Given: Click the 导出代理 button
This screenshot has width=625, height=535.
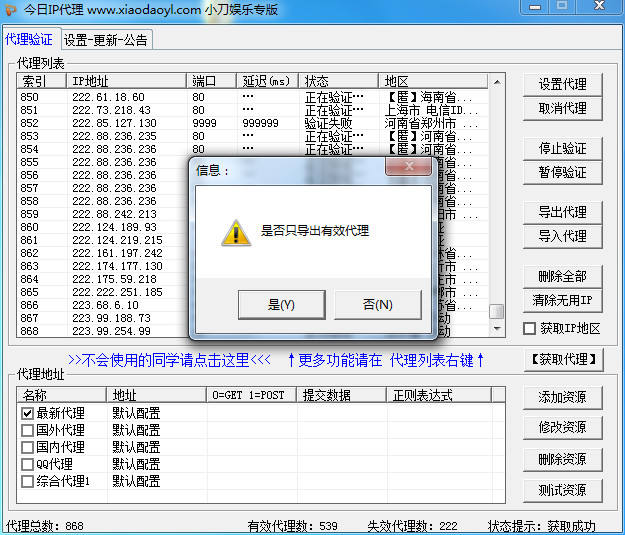Looking at the screenshot, I should [562, 212].
